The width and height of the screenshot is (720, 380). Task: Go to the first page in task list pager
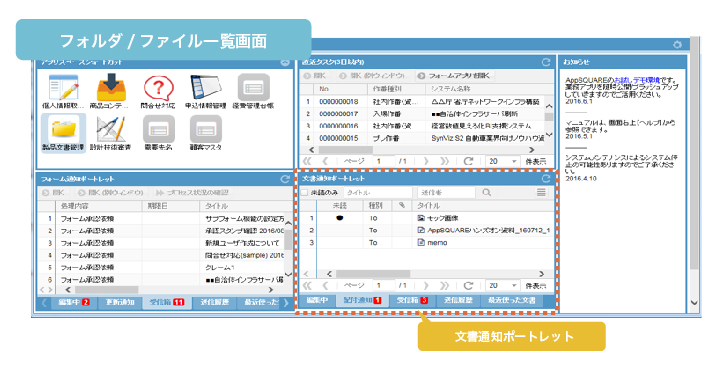[x=307, y=161]
